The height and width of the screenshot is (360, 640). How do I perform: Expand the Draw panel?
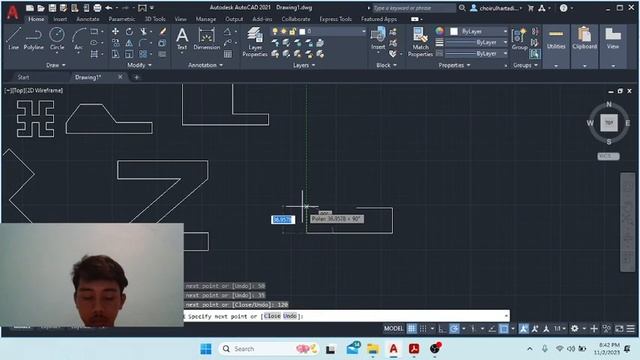[56, 65]
